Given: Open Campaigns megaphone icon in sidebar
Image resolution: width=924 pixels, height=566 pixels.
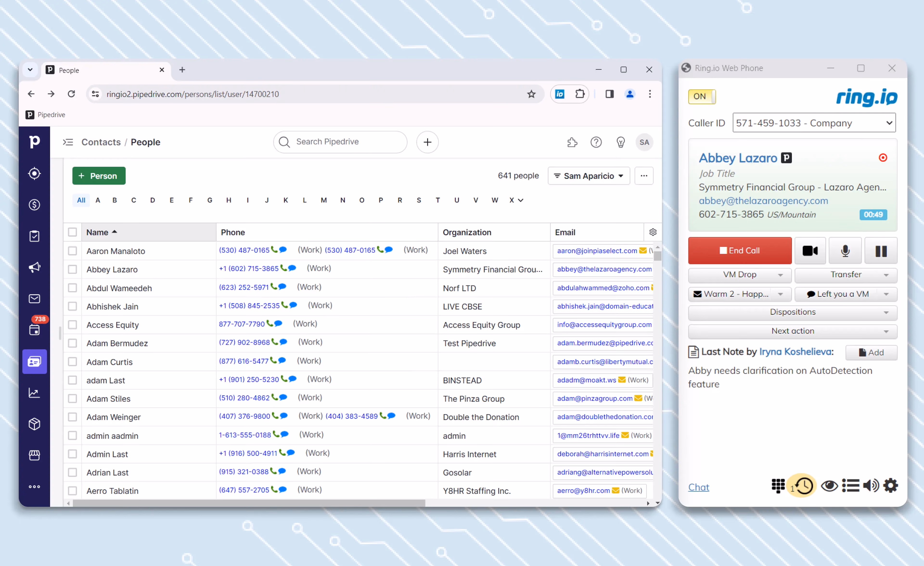Looking at the screenshot, I should coord(34,267).
